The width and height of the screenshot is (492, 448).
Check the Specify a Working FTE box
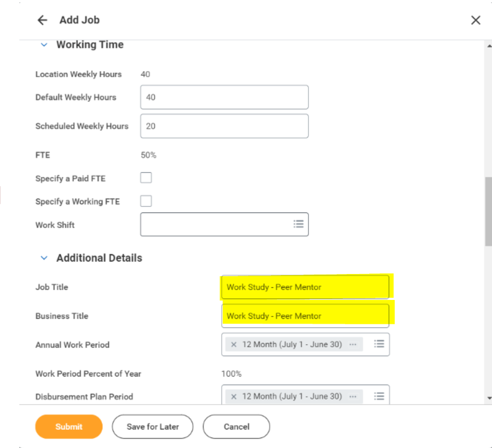[x=146, y=201]
